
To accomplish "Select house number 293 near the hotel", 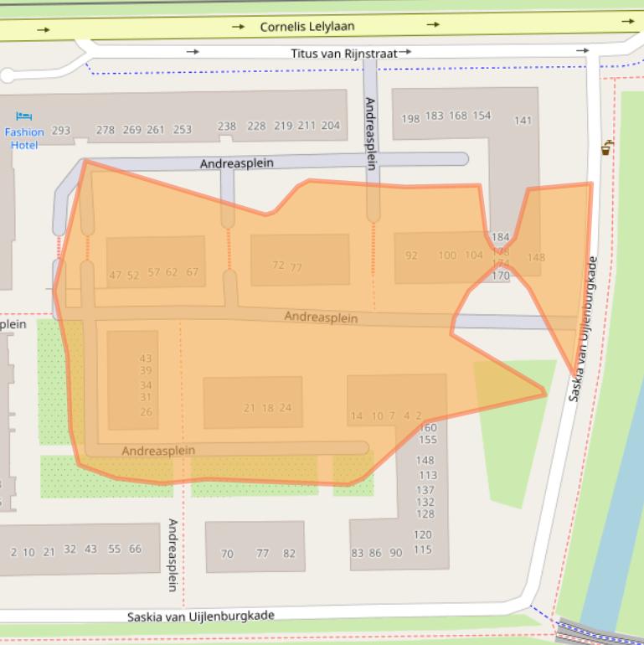I will pos(61,131).
